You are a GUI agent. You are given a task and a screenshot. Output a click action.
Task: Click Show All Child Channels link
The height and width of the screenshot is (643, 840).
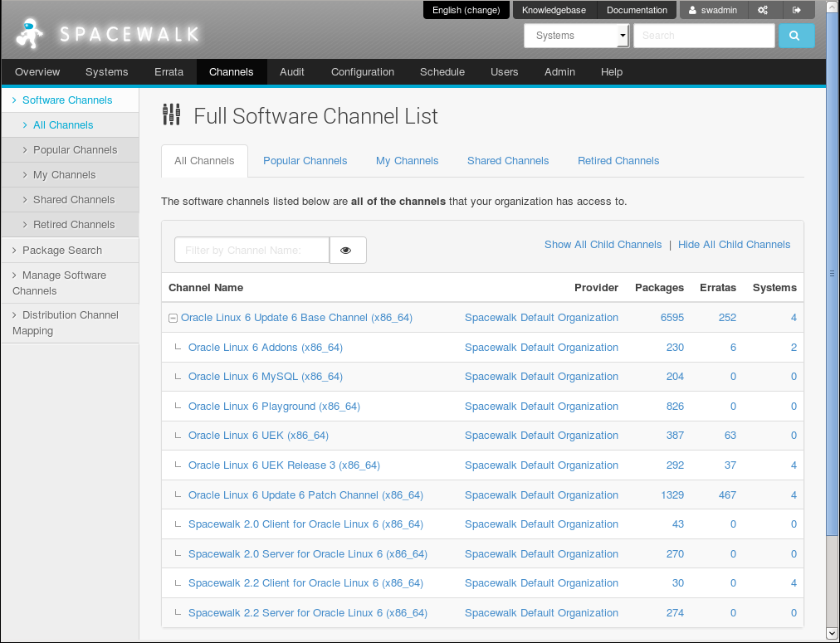point(603,245)
